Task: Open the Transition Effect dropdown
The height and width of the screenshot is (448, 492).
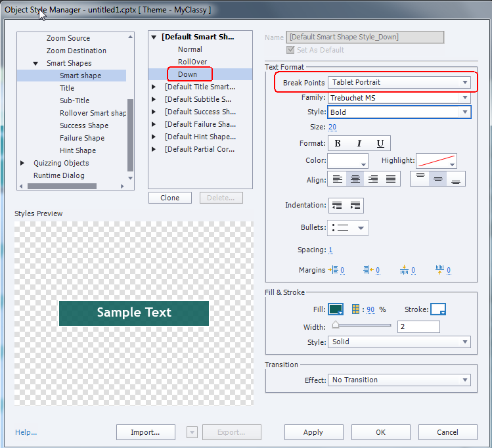Action: pos(399,380)
